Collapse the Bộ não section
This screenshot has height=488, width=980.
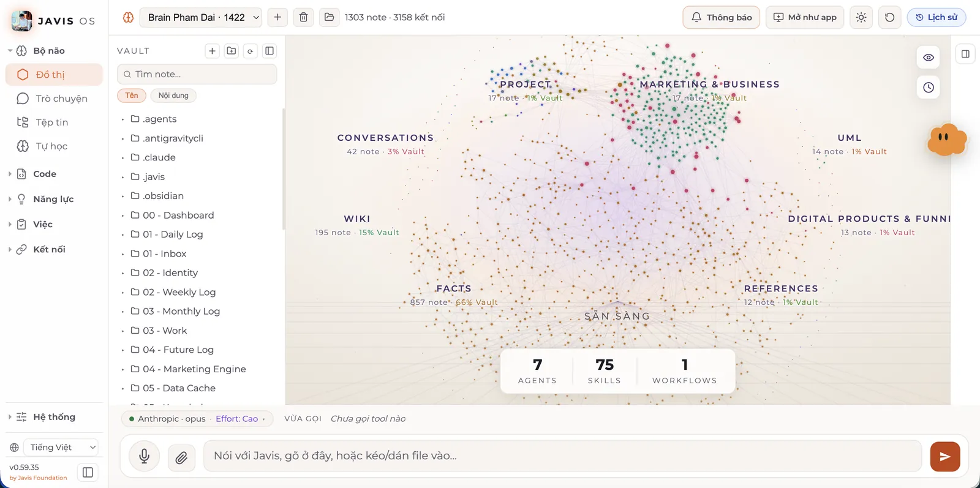tap(49, 51)
